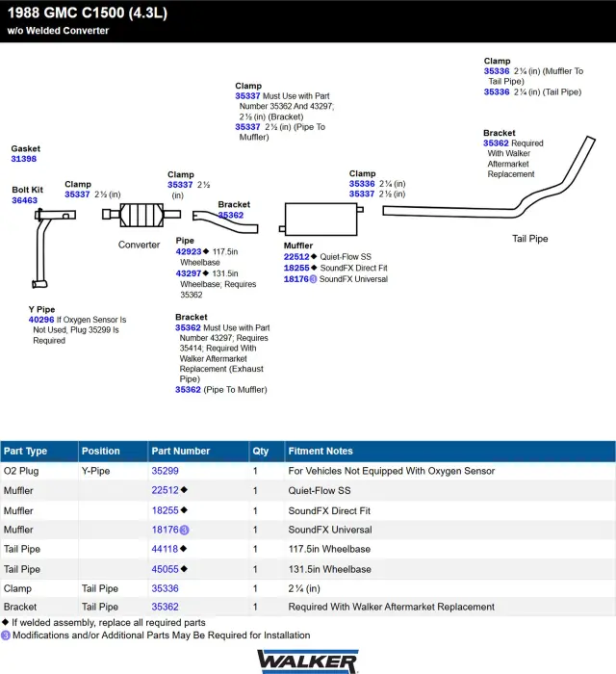Click bracket 35362 Must Use with 43297 entry
This screenshot has width=616, height=674.
tap(188, 327)
